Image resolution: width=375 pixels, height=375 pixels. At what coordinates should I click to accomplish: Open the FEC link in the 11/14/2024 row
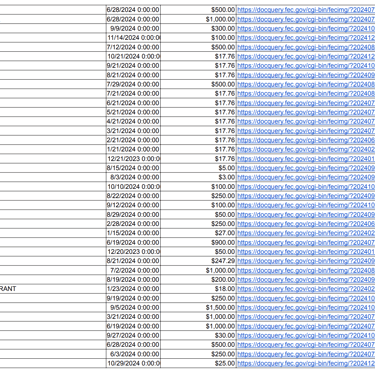(306, 38)
